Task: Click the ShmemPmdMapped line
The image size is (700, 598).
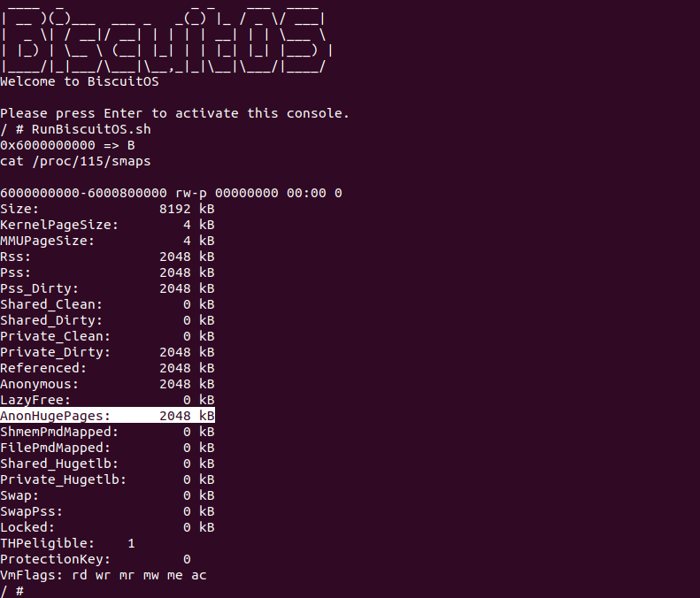Action: point(107,432)
